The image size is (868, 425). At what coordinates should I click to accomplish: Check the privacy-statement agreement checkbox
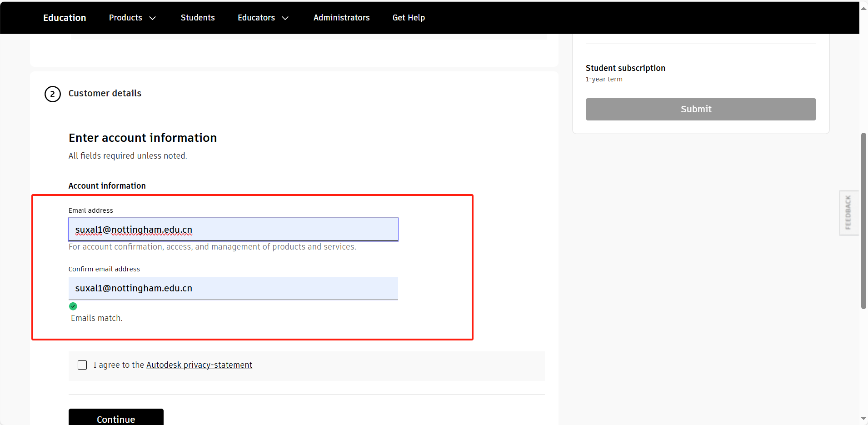coord(82,365)
